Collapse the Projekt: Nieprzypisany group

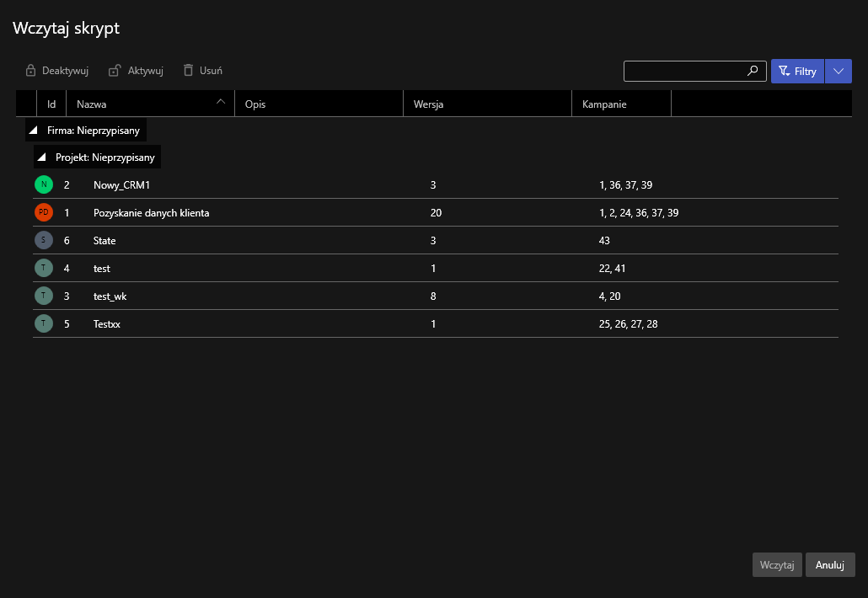coord(42,158)
